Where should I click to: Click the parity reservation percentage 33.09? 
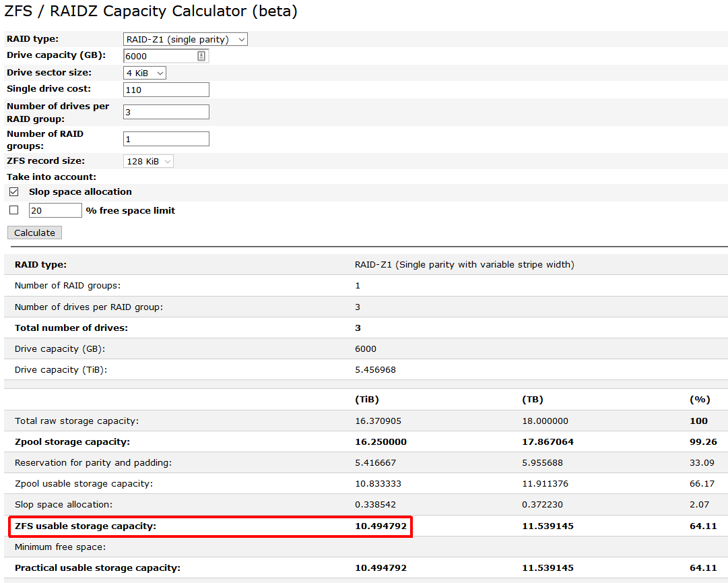[702, 462]
